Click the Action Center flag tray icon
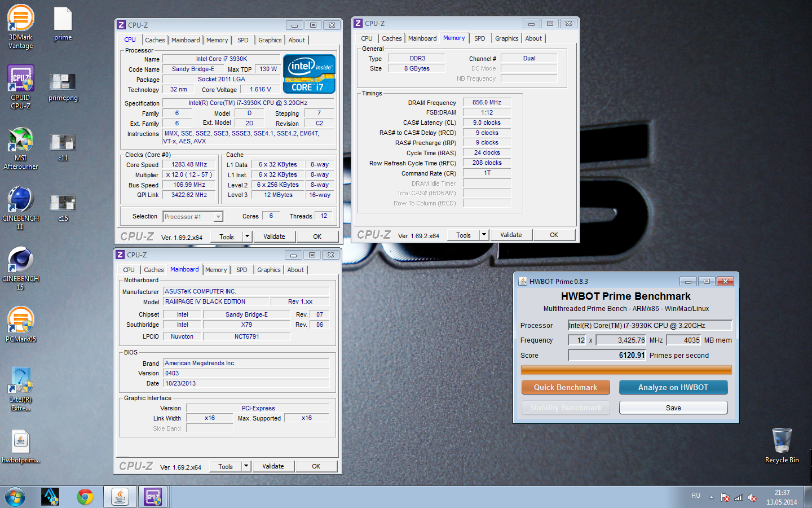 (x=725, y=498)
